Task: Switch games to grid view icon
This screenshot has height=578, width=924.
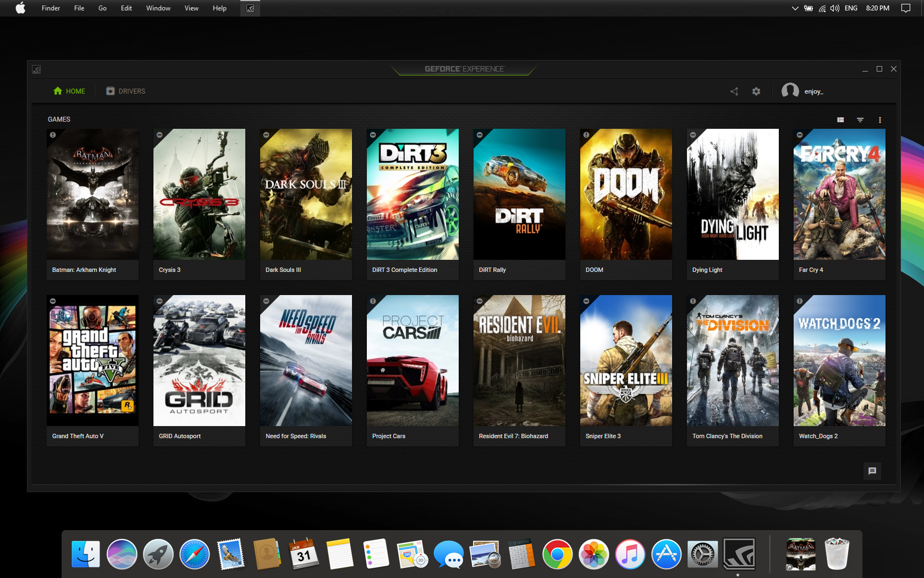Action: pyautogui.click(x=840, y=119)
